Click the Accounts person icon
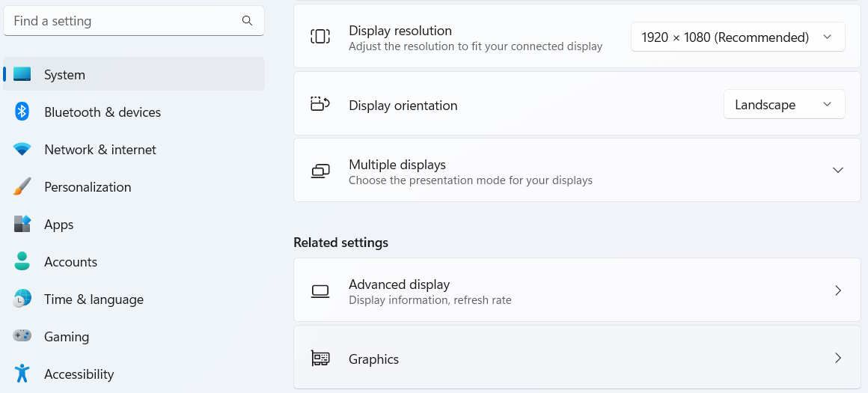Image resolution: width=868 pixels, height=393 pixels. 22,262
